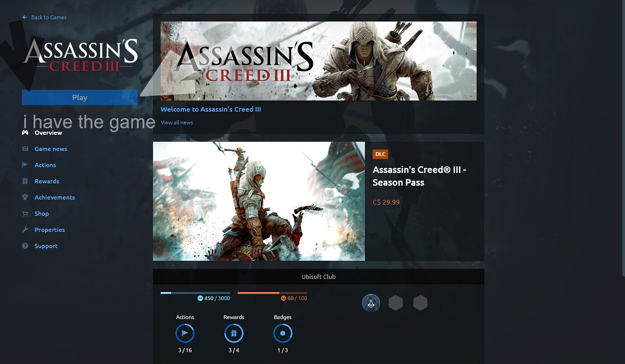The height and width of the screenshot is (364, 625).
Task: Click the 3 / 16 actions count
Action: [185, 350]
